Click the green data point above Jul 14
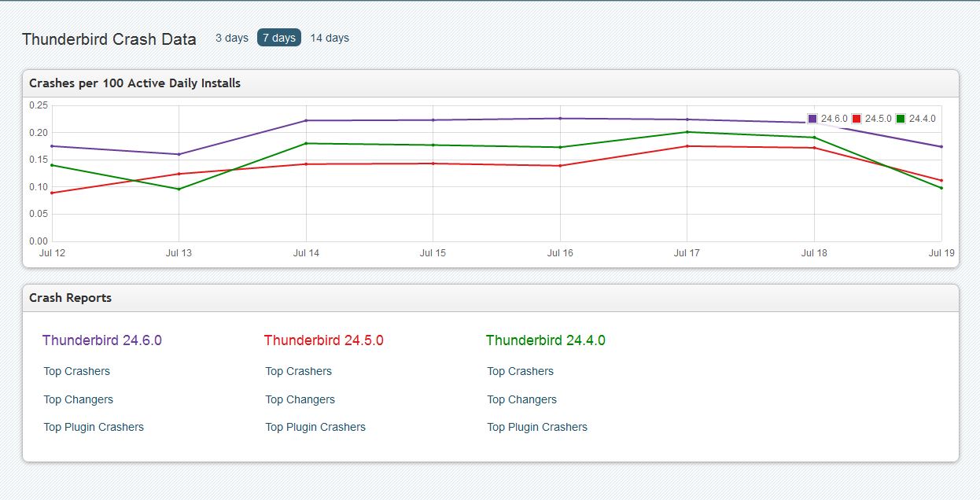The height and width of the screenshot is (500, 980). pos(306,143)
